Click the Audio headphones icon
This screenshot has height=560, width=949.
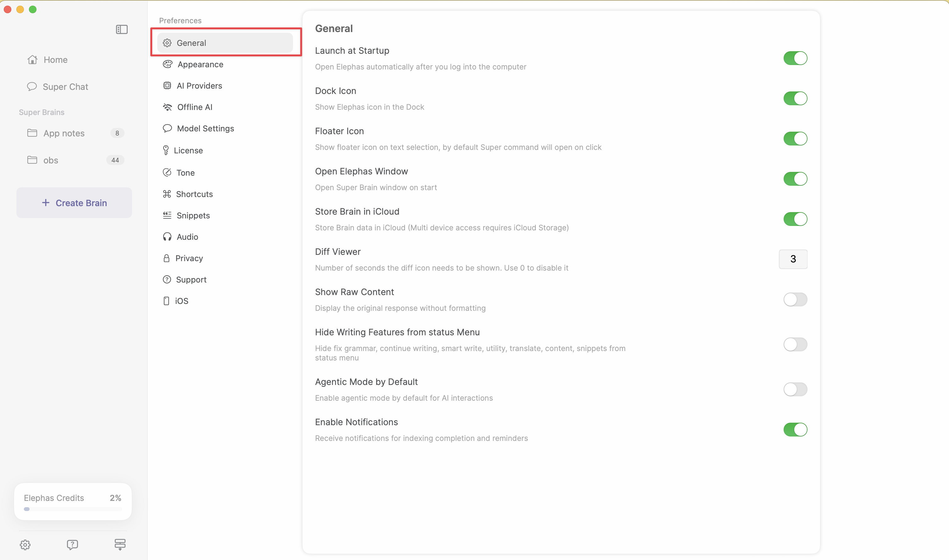click(167, 237)
